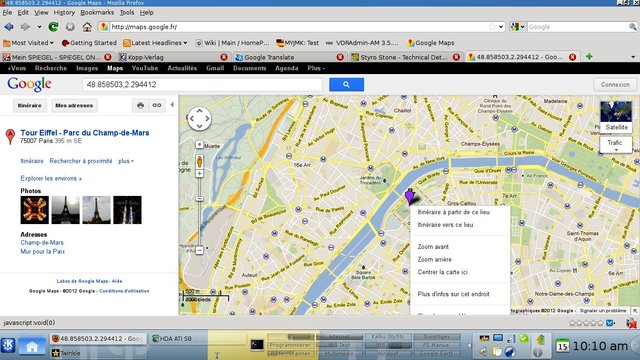
Task: Open the list-all-tabs dropdown arrow
Action: click(x=633, y=57)
